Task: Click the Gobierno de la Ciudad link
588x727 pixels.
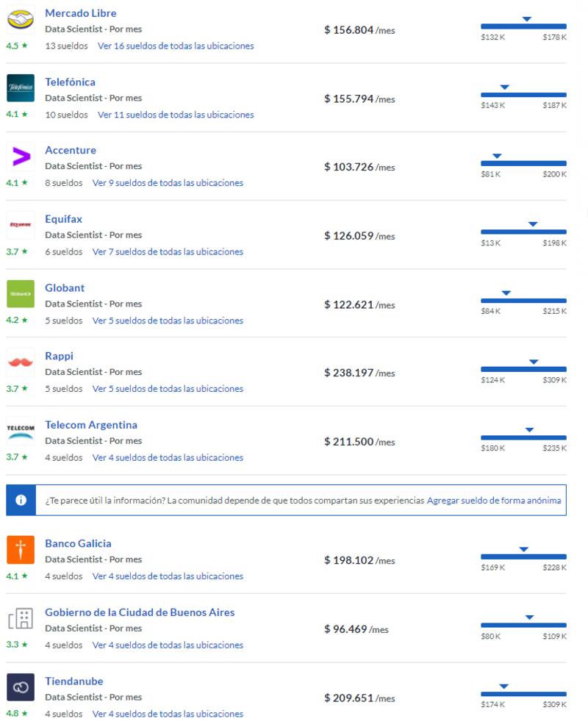Action: click(x=139, y=612)
